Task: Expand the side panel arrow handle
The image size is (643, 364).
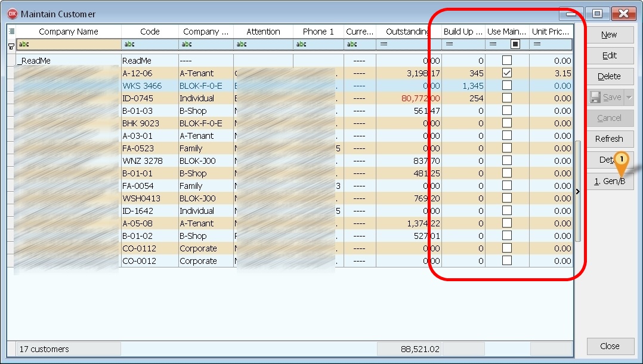Action: point(577,191)
